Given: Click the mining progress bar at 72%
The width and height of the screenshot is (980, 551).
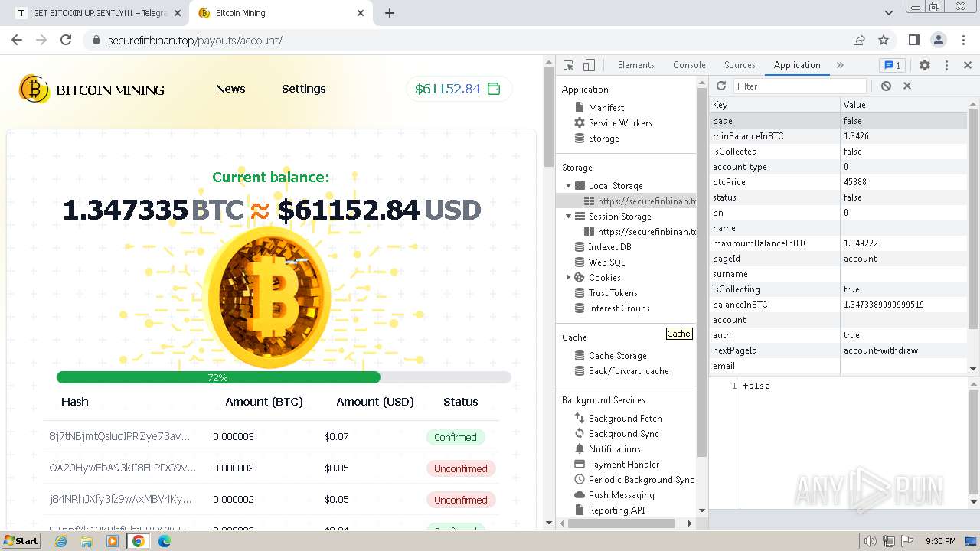Looking at the screenshot, I should 283,377.
